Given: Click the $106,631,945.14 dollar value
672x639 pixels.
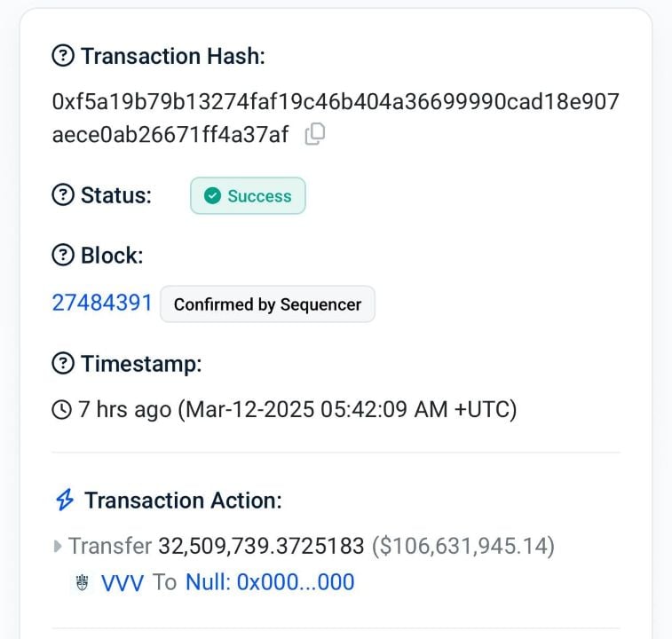Looking at the screenshot, I should pyautogui.click(x=462, y=546).
